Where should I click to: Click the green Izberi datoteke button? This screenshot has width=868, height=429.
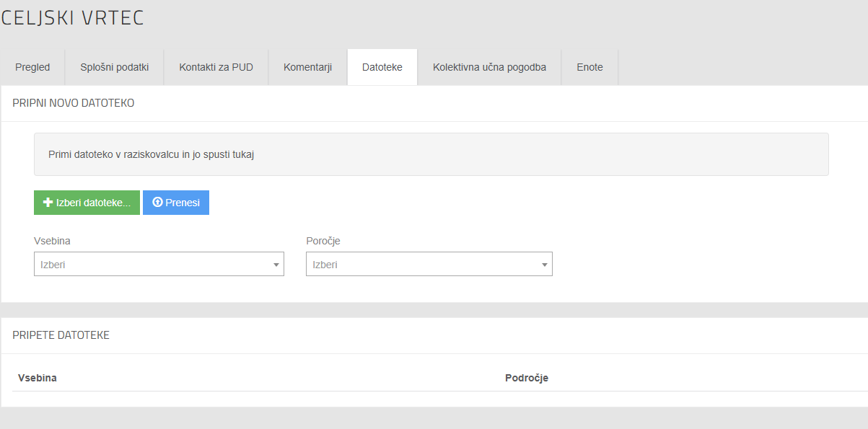tap(87, 203)
